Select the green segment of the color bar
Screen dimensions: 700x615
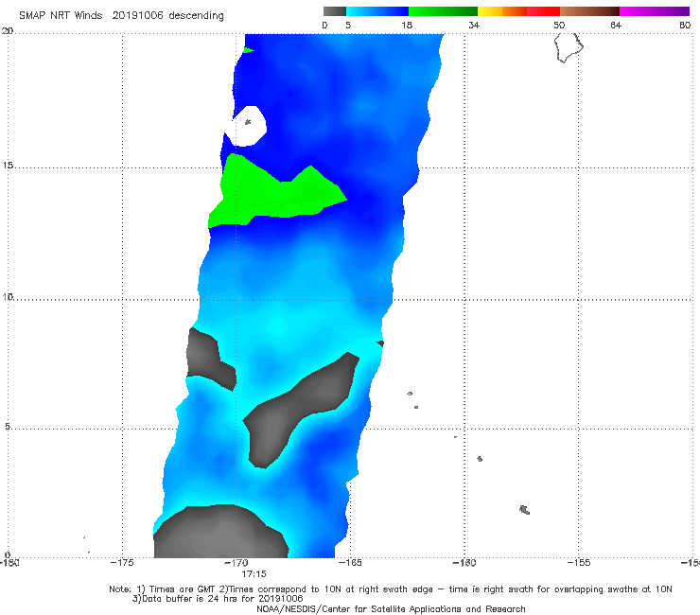[443, 11]
